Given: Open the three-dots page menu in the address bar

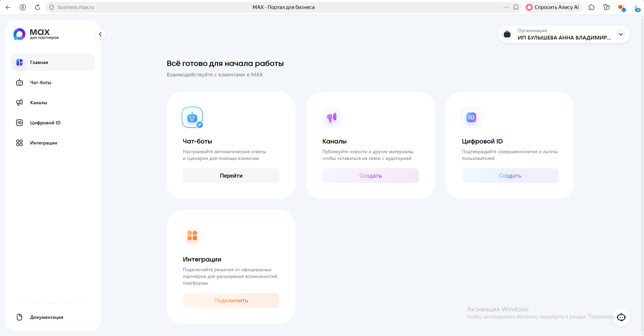Looking at the screenshot, I should [506, 7].
